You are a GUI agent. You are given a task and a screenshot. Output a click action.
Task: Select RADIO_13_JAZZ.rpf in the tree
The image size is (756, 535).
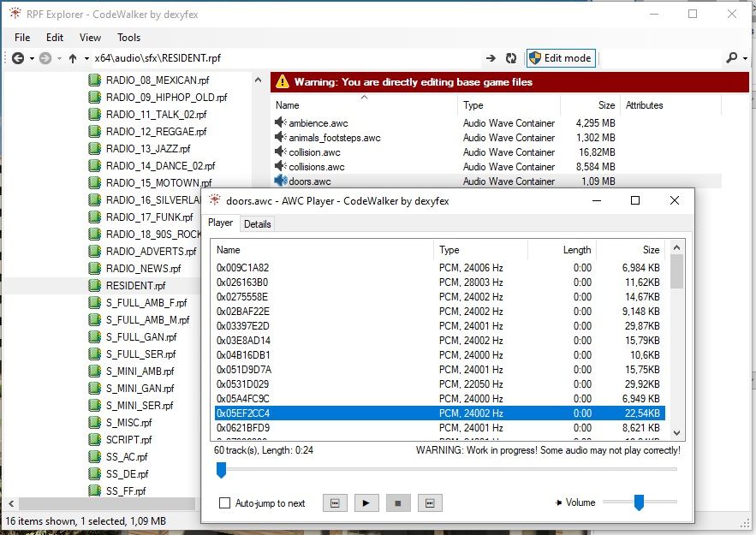[148, 148]
